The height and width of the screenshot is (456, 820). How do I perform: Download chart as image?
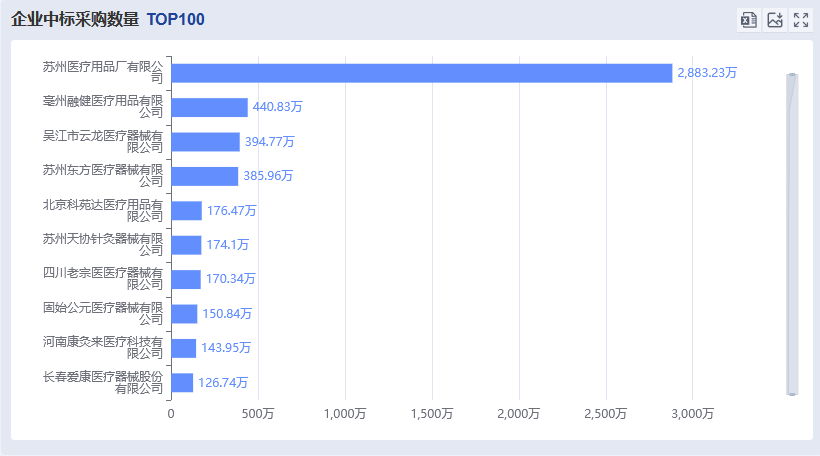(774, 20)
